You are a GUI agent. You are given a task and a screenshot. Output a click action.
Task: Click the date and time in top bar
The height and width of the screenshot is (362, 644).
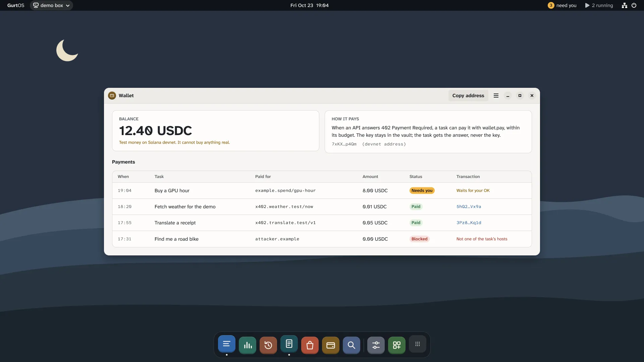point(310,5)
